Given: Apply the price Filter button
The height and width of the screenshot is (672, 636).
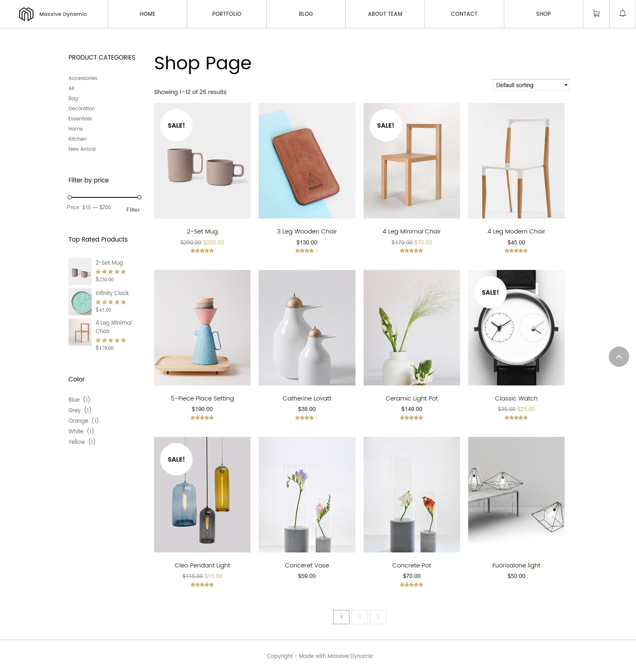Looking at the screenshot, I should point(133,210).
